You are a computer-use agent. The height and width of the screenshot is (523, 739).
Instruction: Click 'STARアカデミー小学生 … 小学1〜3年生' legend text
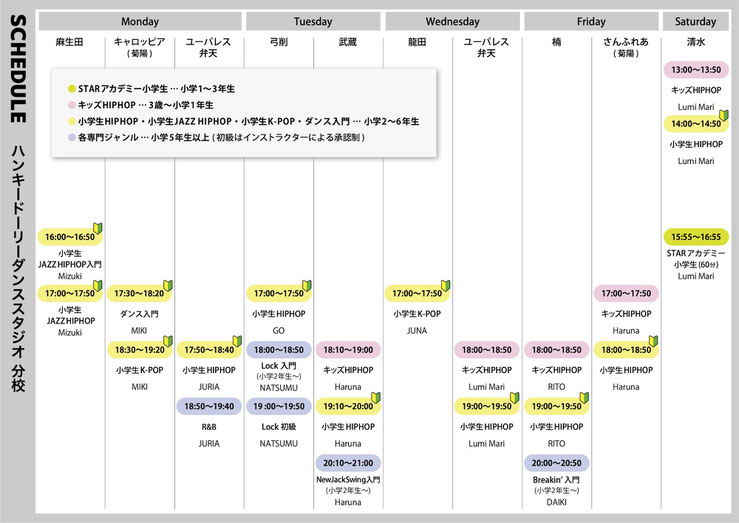(156, 89)
